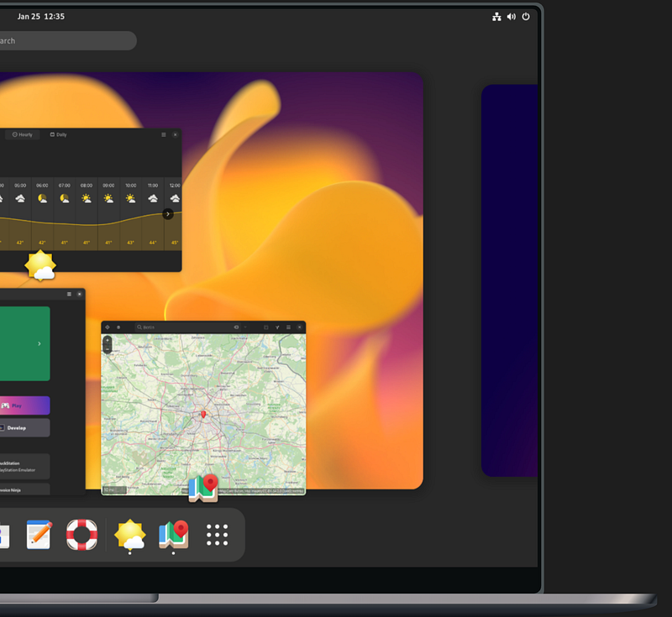Viewport: 672px width, 617px height.
Task: Click the 43° temperature value
Action: click(x=131, y=243)
